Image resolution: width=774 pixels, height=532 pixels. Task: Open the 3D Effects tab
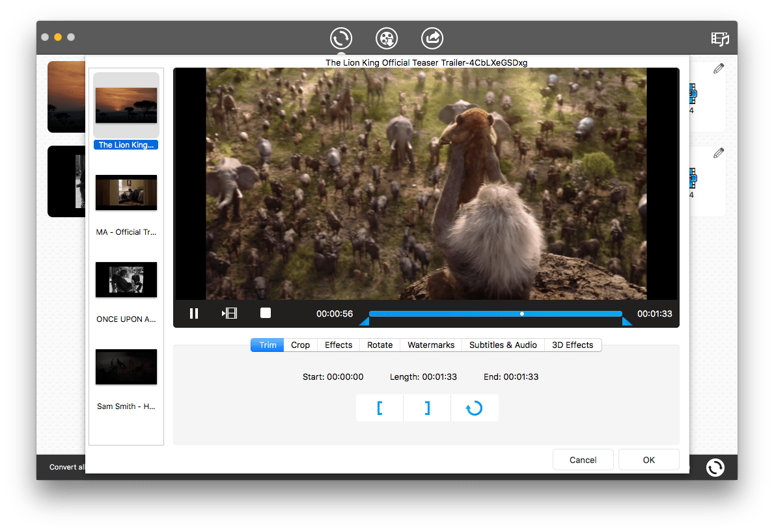(x=573, y=345)
